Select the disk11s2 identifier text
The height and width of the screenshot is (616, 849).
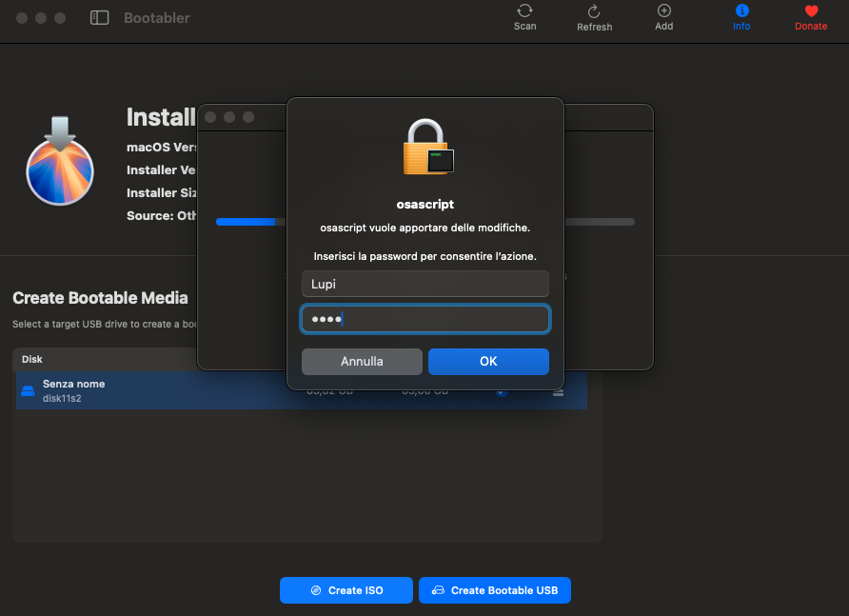pos(62,398)
